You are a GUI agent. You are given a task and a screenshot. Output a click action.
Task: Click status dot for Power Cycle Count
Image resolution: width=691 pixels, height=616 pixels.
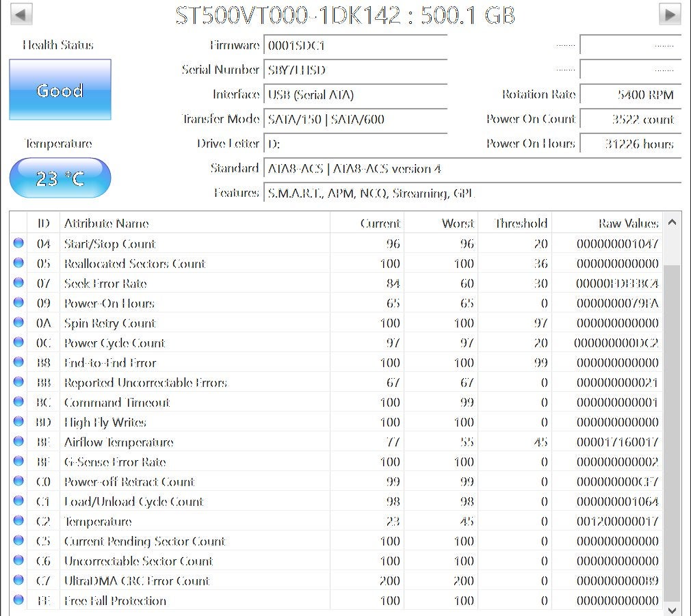(x=18, y=342)
